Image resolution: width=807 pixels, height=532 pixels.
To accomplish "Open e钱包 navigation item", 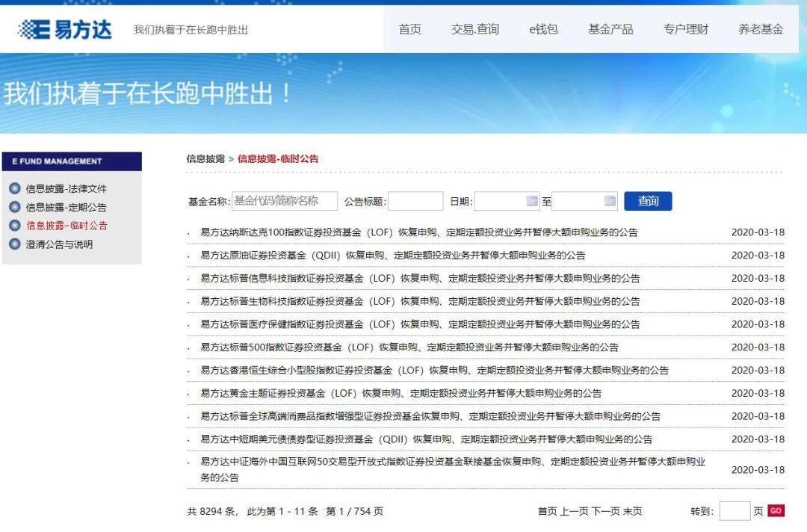I will click(543, 29).
